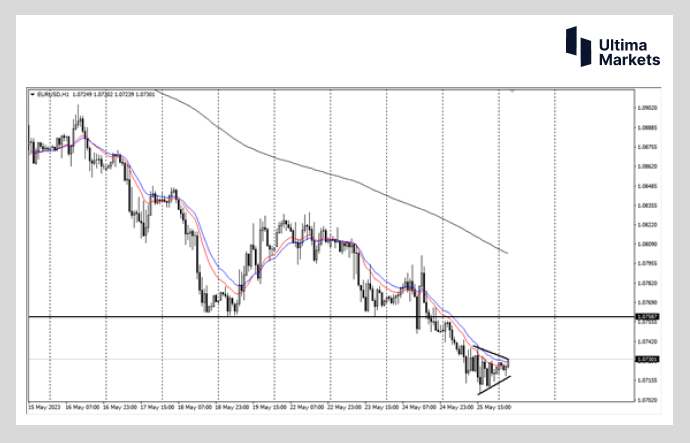The height and width of the screenshot is (443, 690).
Task: Click the 1.09020 price axis label
Action: click(647, 108)
